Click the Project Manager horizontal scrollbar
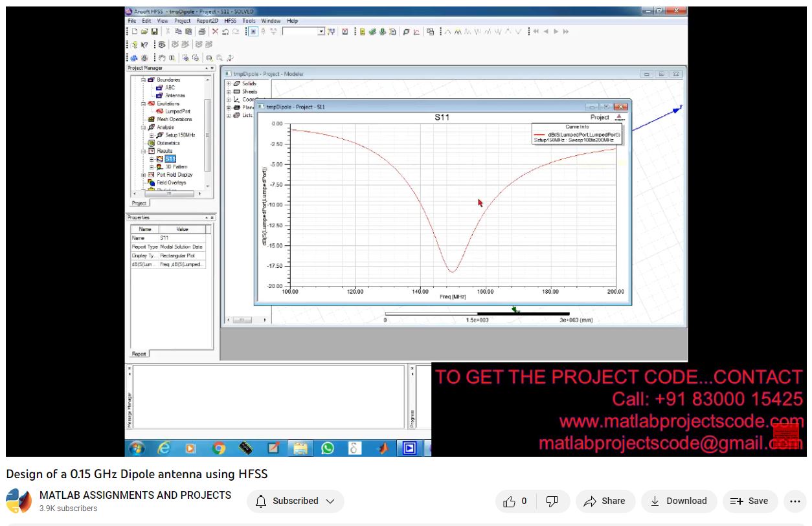812x526 pixels. tap(170, 193)
